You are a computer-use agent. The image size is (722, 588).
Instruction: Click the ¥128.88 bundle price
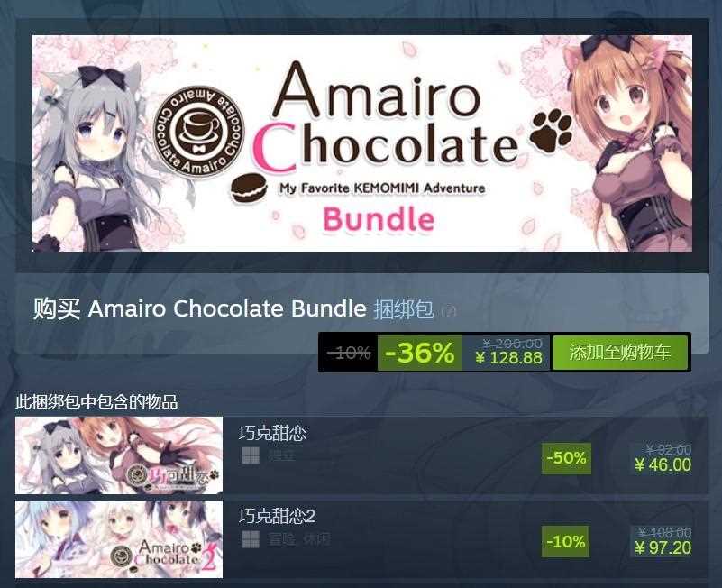508,358
